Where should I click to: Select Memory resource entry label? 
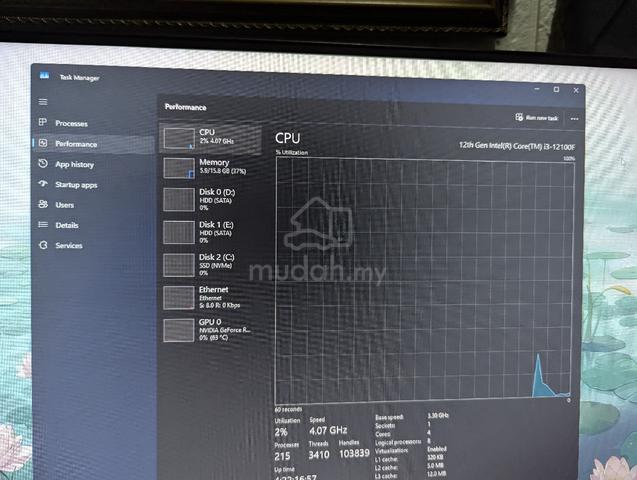click(214, 162)
